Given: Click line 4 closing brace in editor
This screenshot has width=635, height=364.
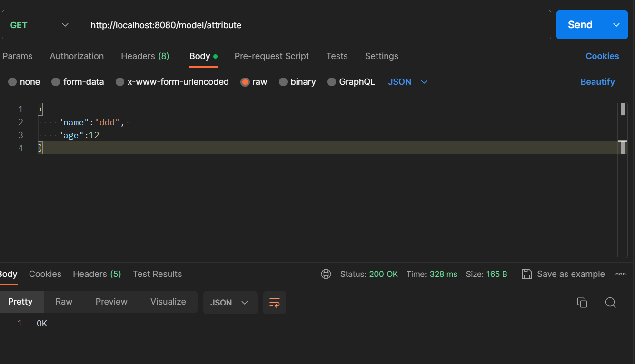Looking at the screenshot, I should 40,148.
